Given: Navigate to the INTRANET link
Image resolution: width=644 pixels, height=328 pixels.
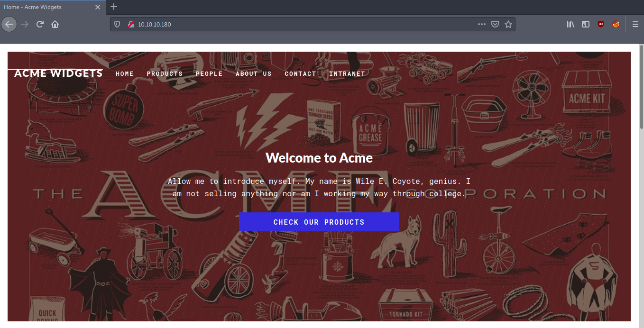Looking at the screenshot, I should click(x=347, y=74).
